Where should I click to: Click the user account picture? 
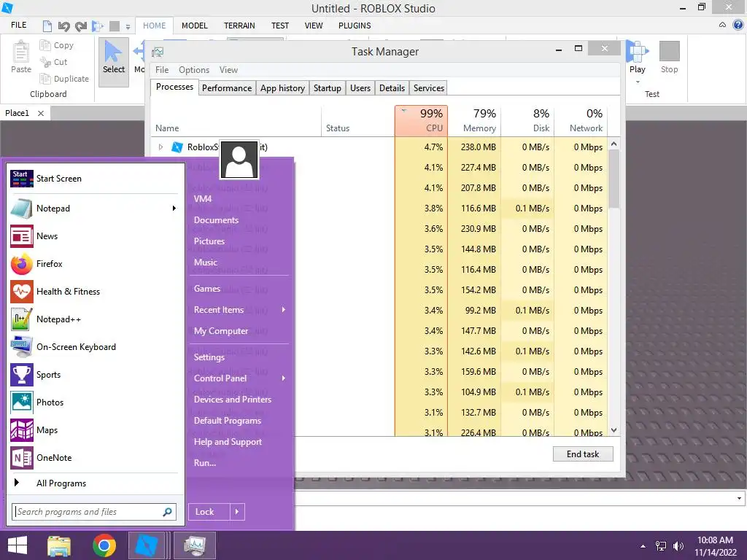(239, 160)
